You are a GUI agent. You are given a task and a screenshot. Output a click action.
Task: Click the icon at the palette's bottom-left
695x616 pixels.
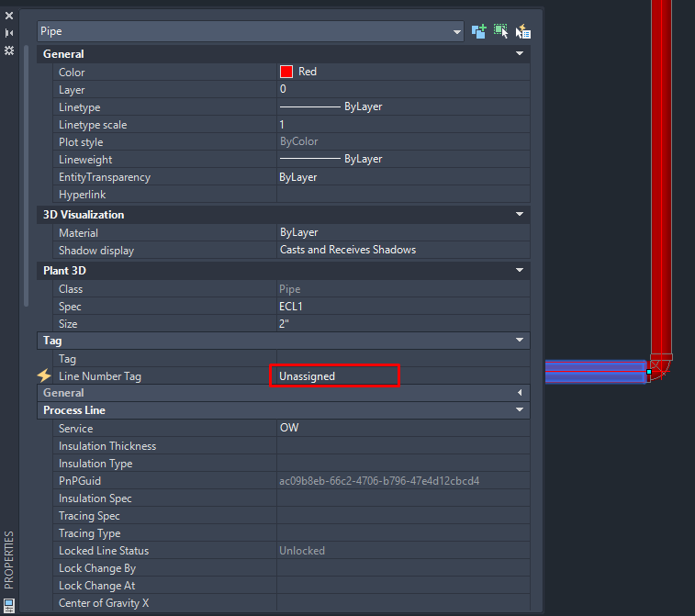9,604
